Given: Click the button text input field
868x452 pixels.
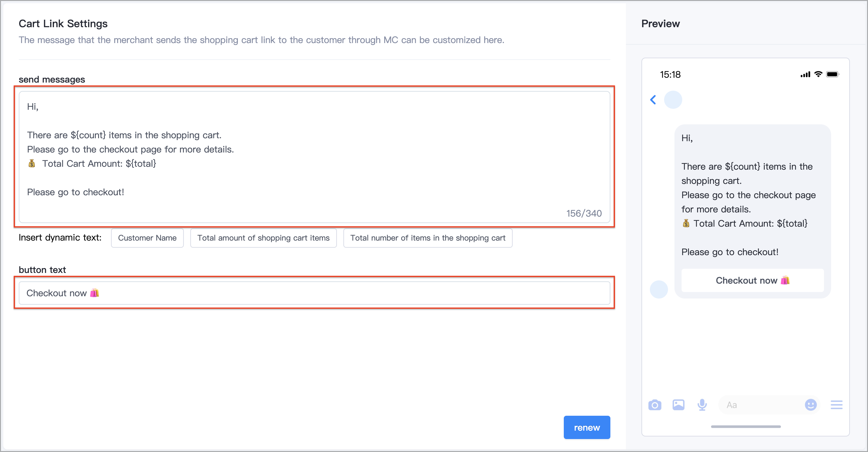Looking at the screenshot, I should [x=314, y=293].
